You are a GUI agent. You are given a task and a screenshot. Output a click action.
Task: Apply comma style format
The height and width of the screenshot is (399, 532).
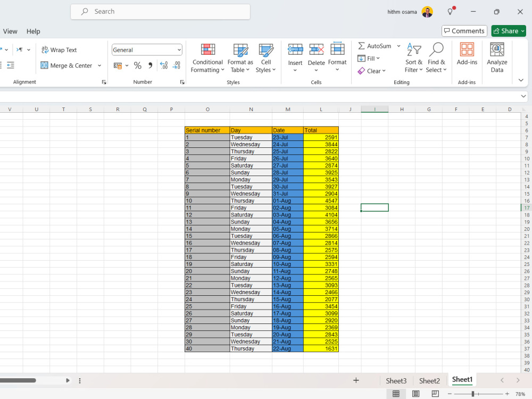pyautogui.click(x=151, y=65)
